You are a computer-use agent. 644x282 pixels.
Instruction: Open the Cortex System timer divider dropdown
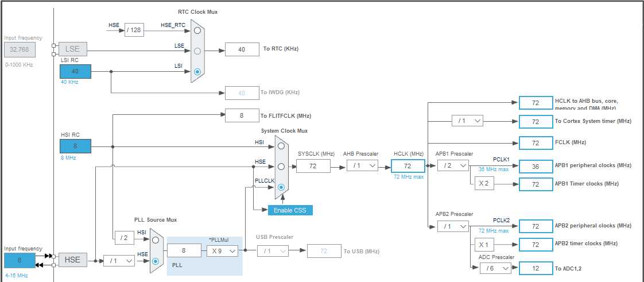pos(467,121)
